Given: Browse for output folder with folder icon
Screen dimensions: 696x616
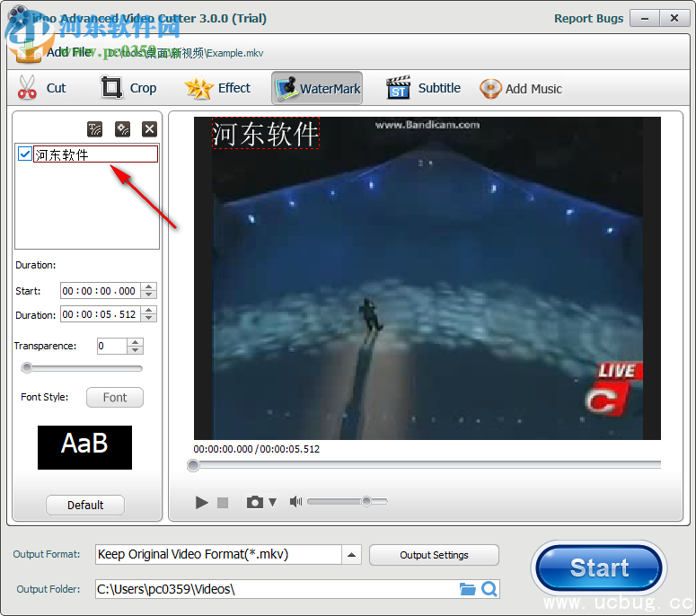Looking at the screenshot, I should pyautogui.click(x=467, y=589).
